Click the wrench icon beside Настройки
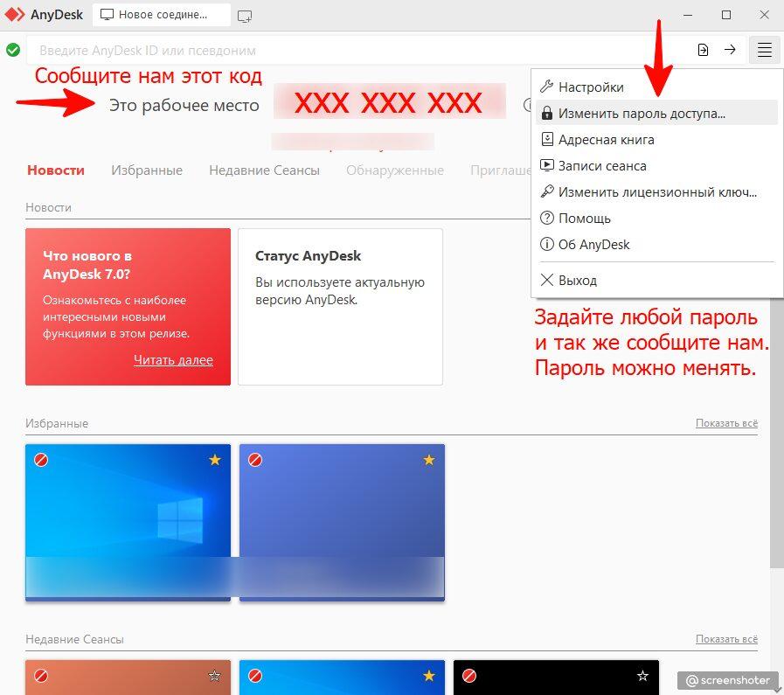This screenshot has width=784, height=695. pos(547,87)
